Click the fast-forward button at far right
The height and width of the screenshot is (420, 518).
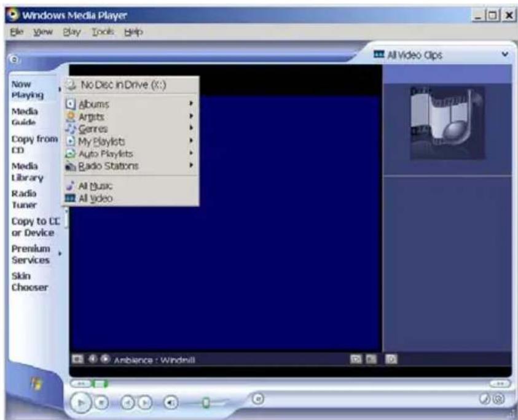500,384
